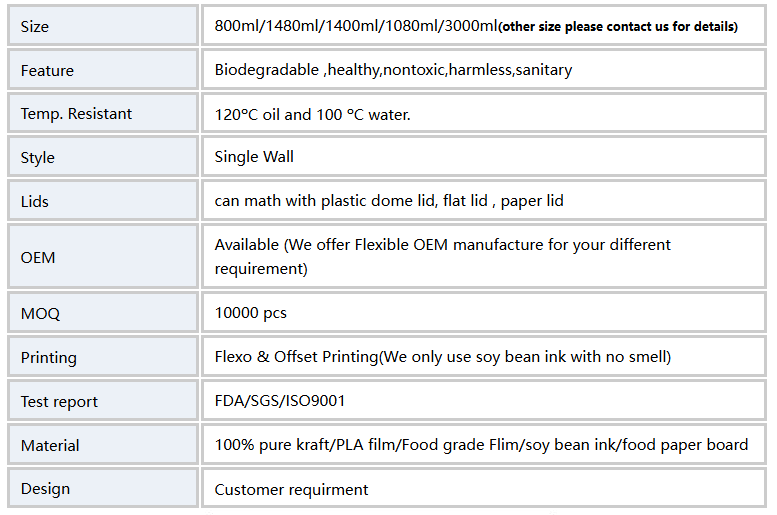Click the Design label cell
This screenshot has width=777, height=515.
(103, 488)
